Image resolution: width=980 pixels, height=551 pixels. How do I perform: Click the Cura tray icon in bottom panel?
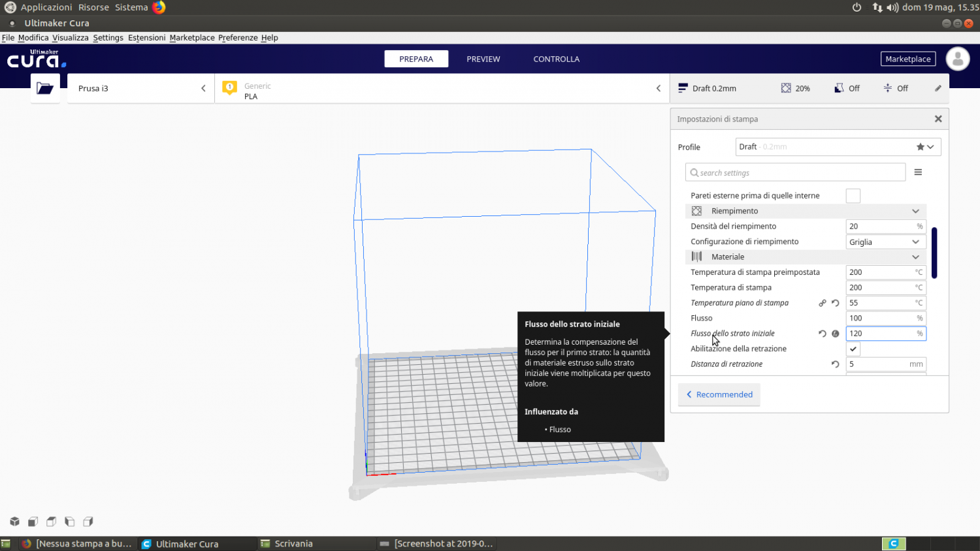(894, 543)
